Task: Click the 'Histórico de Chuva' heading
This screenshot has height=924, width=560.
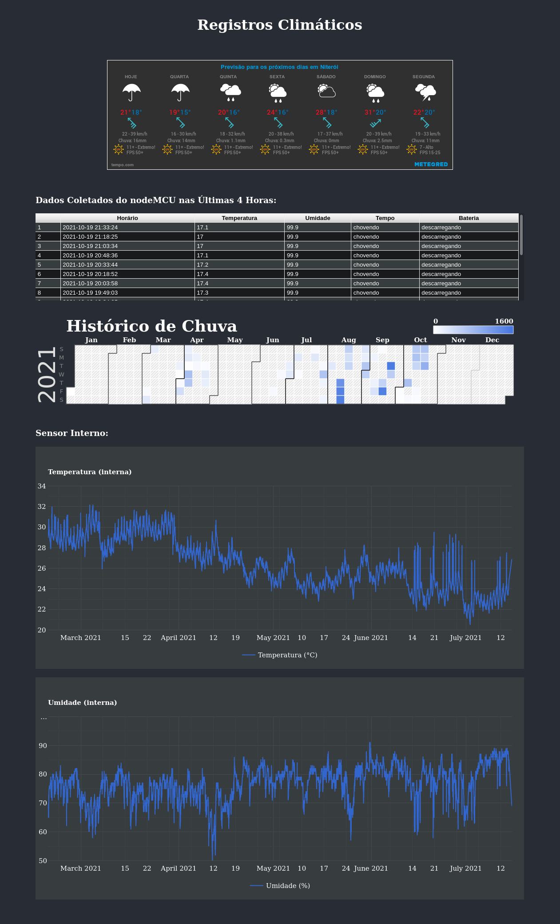Action: [152, 326]
